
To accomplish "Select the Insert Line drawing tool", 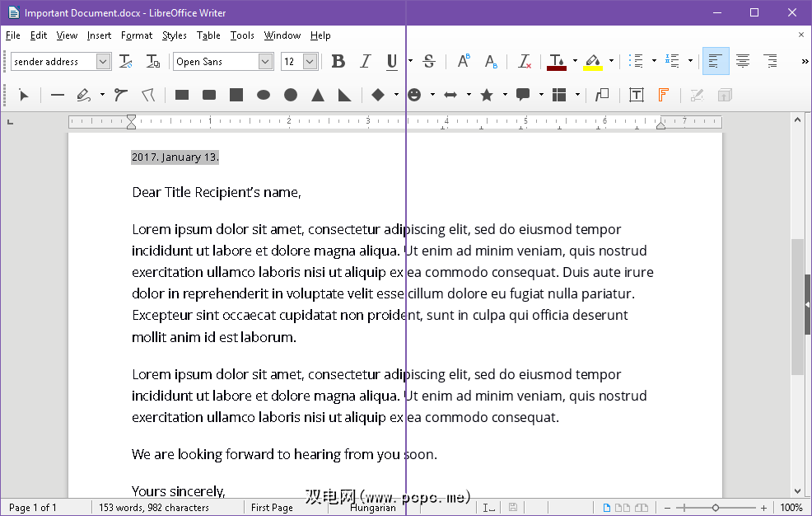I will point(58,96).
